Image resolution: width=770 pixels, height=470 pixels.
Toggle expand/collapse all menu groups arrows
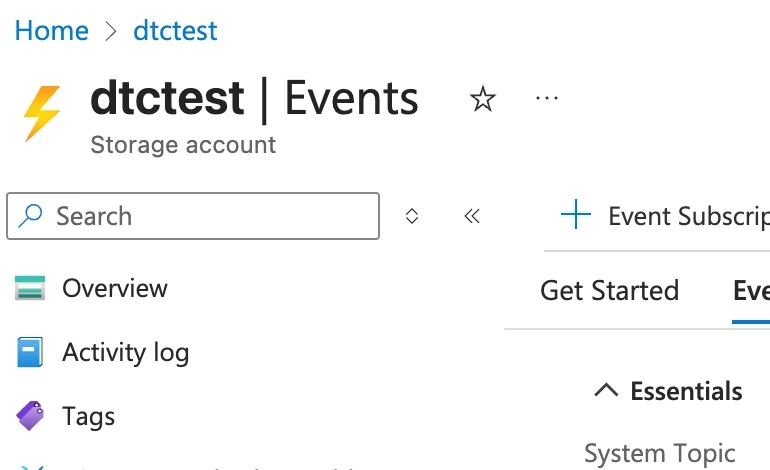tap(411, 216)
